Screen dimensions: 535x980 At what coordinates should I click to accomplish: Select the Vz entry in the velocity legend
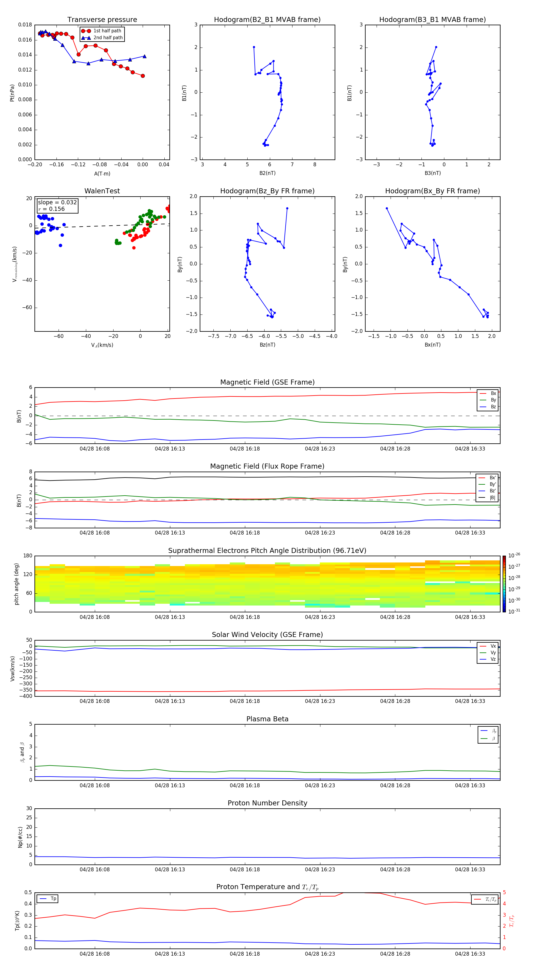[x=488, y=659]
